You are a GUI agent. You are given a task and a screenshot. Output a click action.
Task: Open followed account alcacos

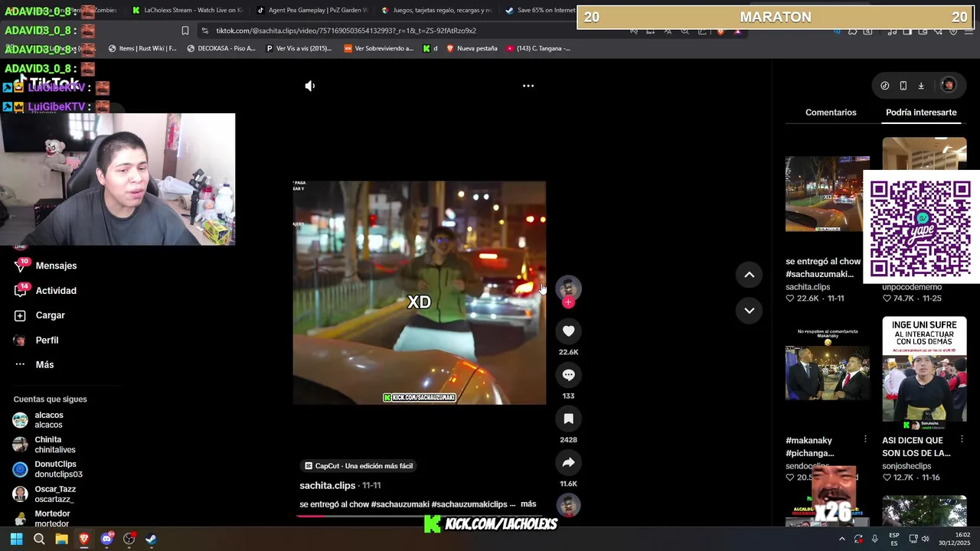pos(48,420)
